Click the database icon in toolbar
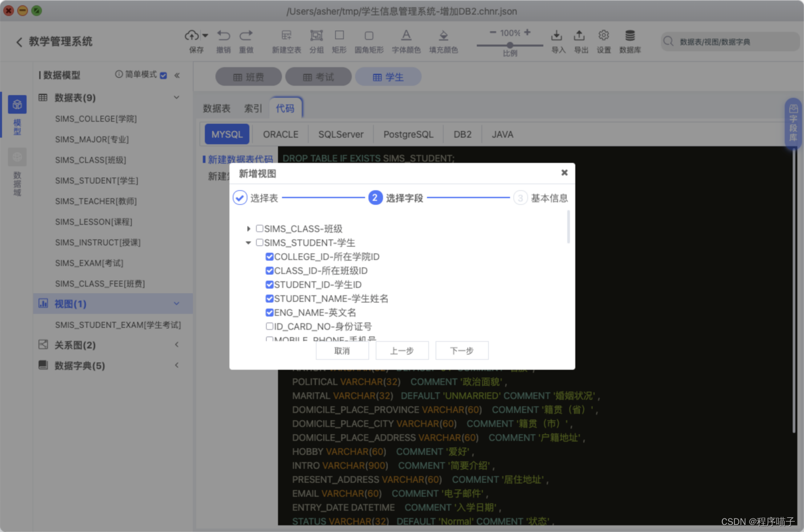 630,36
